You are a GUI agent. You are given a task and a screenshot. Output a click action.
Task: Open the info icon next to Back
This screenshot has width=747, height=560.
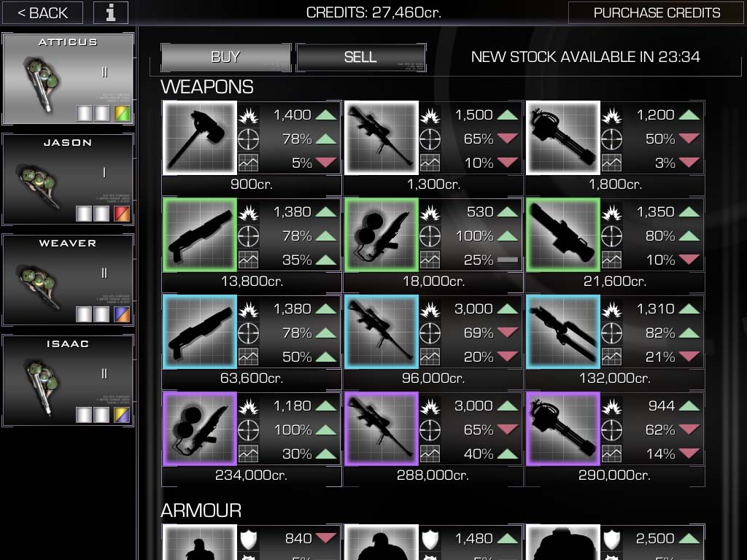click(x=111, y=12)
